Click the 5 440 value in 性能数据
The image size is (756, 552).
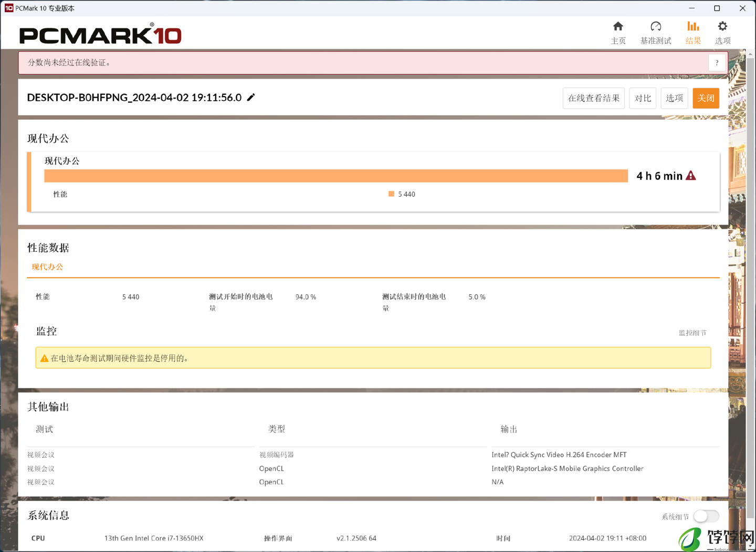point(131,297)
